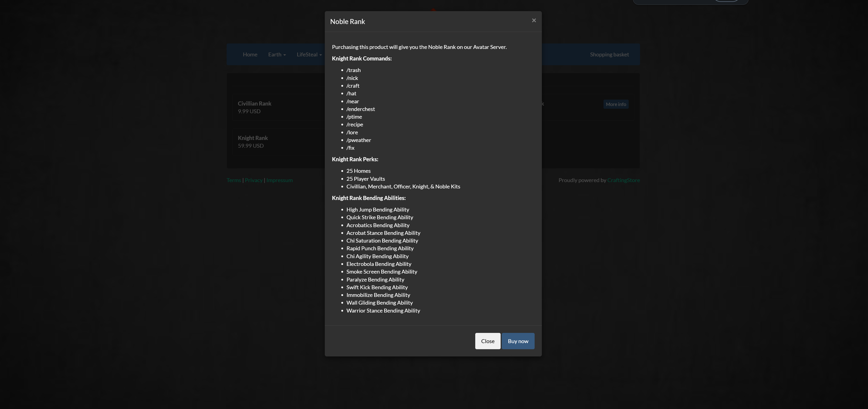Click Chi Agility Bending Ability
This screenshot has height=409, width=868.
point(377,256)
